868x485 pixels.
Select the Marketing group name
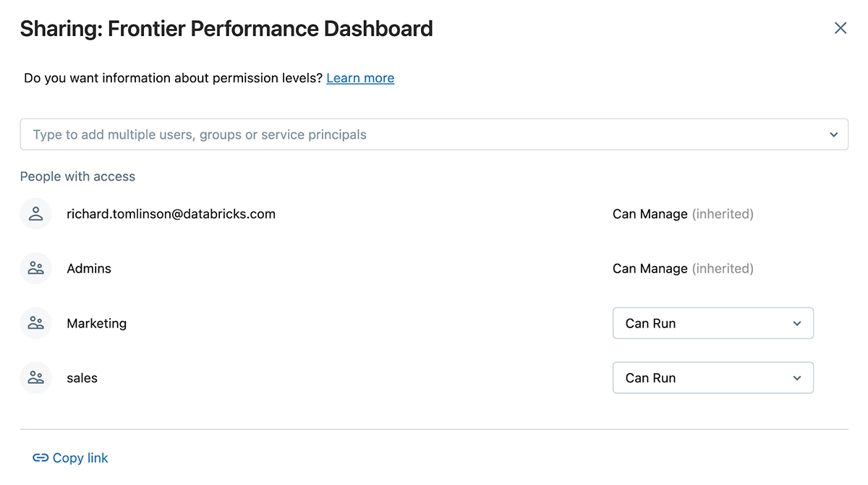click(x=96, y=323)
